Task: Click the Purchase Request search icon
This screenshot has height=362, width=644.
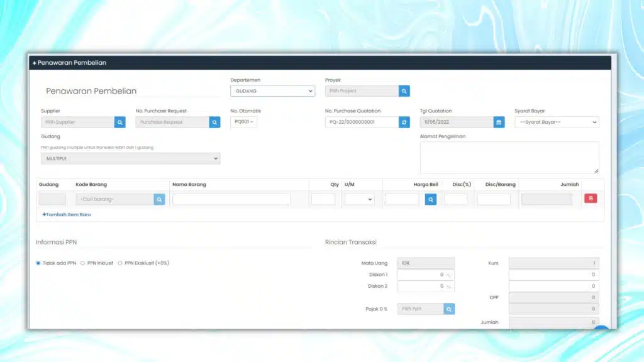Action: click(214, 123)
